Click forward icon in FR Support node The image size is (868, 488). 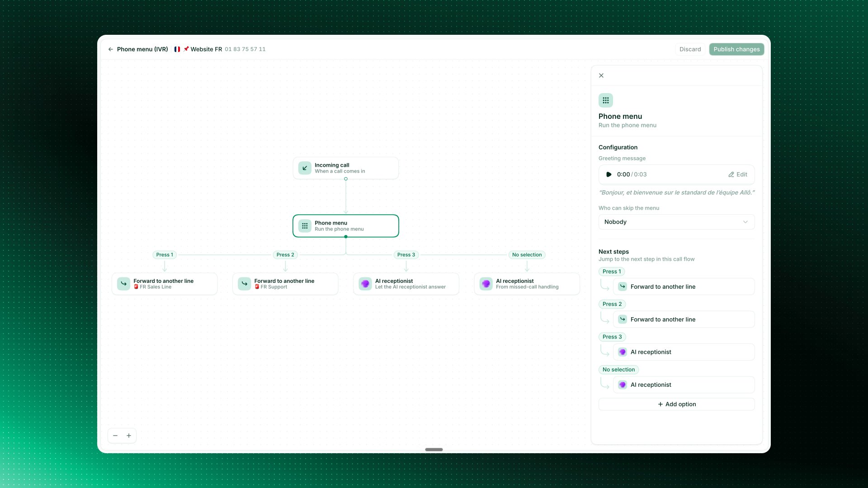pyautogui.click(x=244, y=284)
